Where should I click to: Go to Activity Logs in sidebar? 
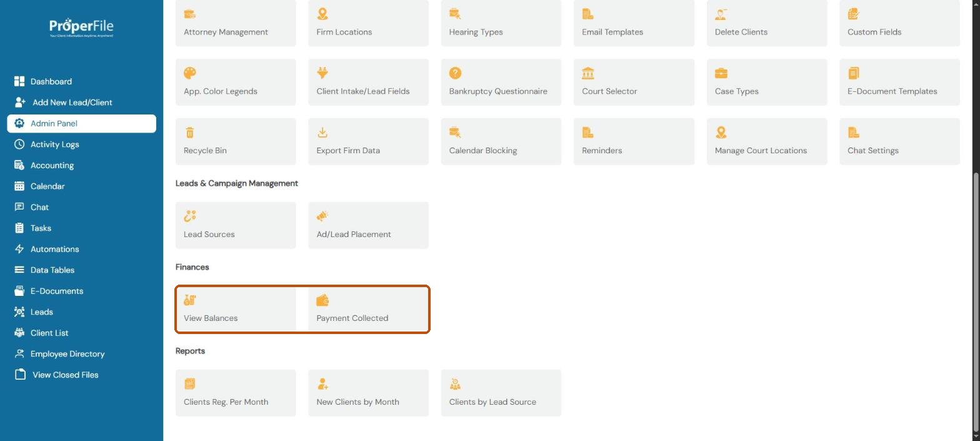[81, 144]
